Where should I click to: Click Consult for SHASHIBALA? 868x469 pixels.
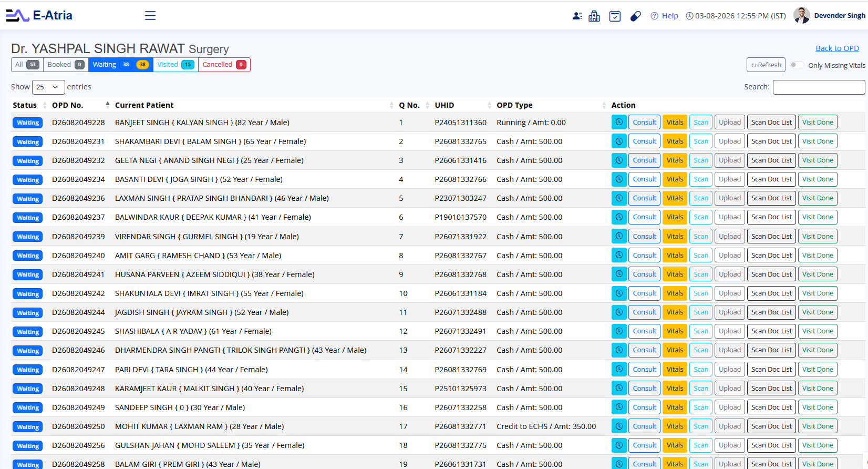645,331
